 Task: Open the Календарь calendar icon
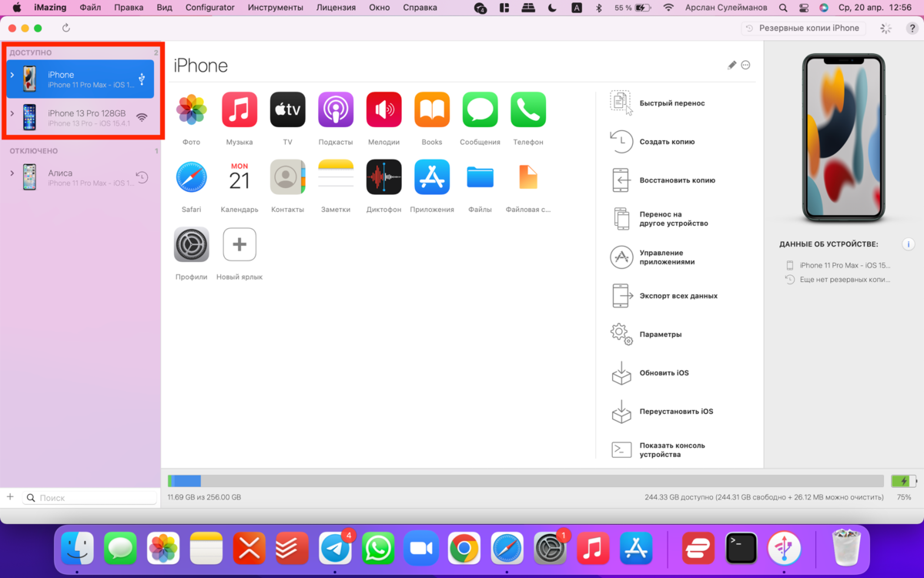point(239,177)
